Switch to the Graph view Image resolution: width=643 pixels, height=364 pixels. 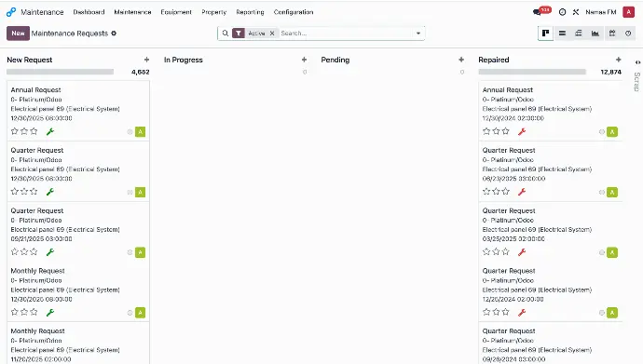[595, 34]
